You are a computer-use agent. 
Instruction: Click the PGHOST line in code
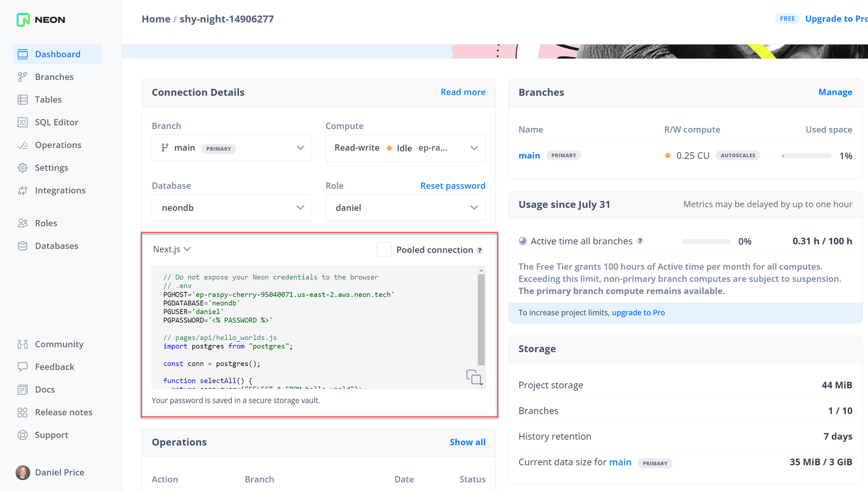(278, 295)
